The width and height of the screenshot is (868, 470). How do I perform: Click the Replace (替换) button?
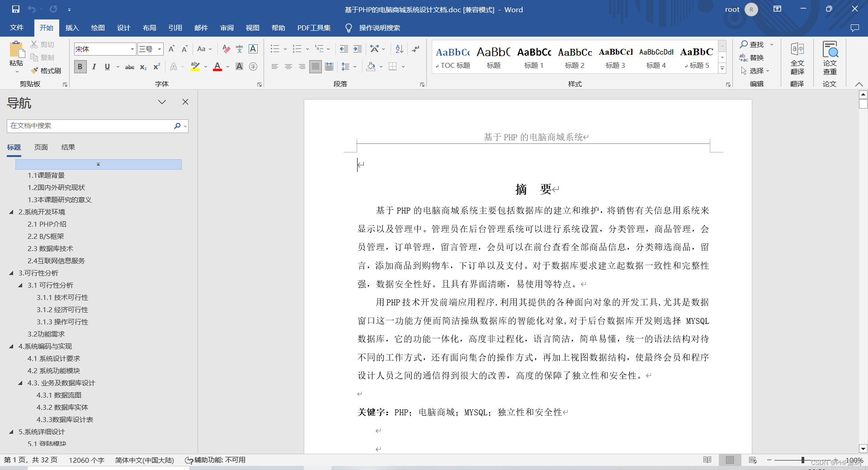[751, 57]
